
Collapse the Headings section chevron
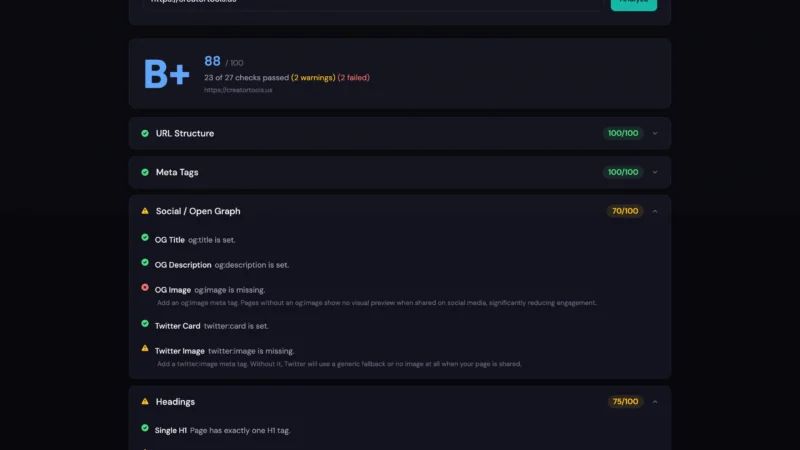(655, 402)
